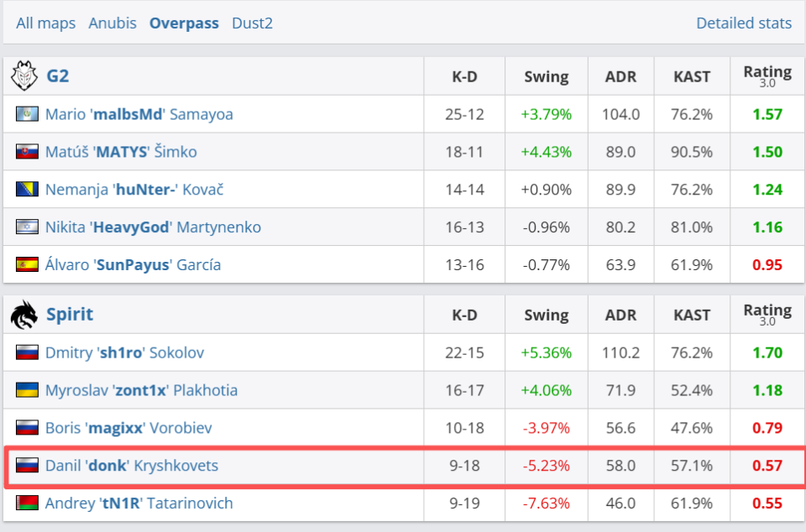Click the G2 team logo icon

[24, 76]
